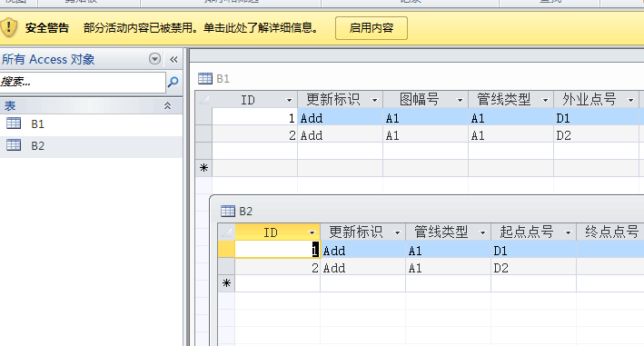Click the B1 window title table icon
644x346 pixels.
coord(205,78)
